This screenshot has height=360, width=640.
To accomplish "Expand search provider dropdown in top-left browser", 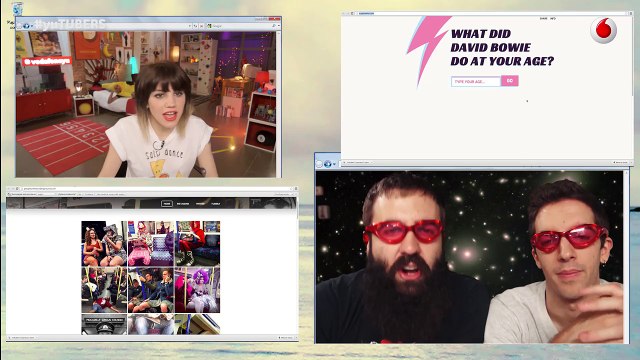I will 279,26.
